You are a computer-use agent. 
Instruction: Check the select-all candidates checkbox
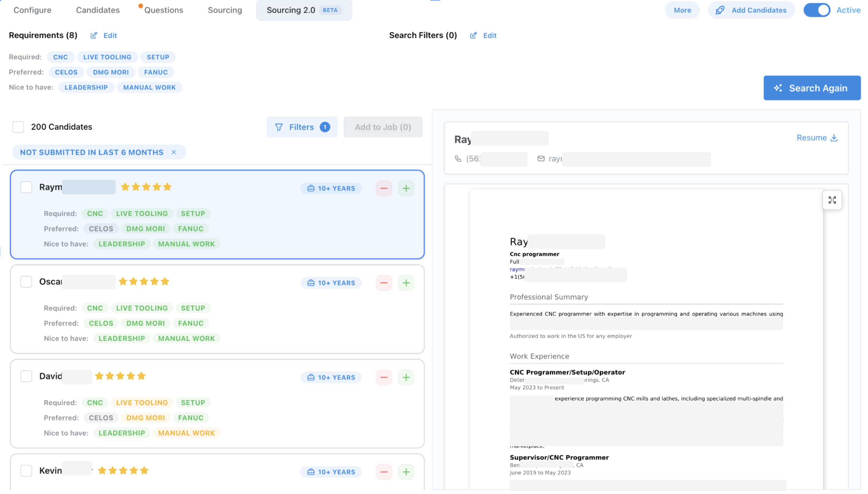pos(18,127)
